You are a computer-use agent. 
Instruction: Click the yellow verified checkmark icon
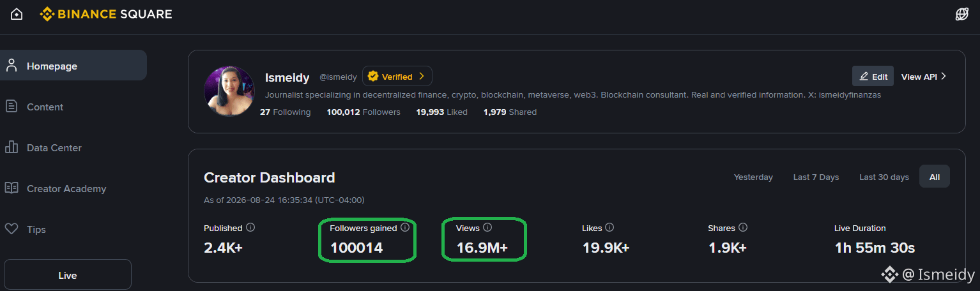click(373, 77)
